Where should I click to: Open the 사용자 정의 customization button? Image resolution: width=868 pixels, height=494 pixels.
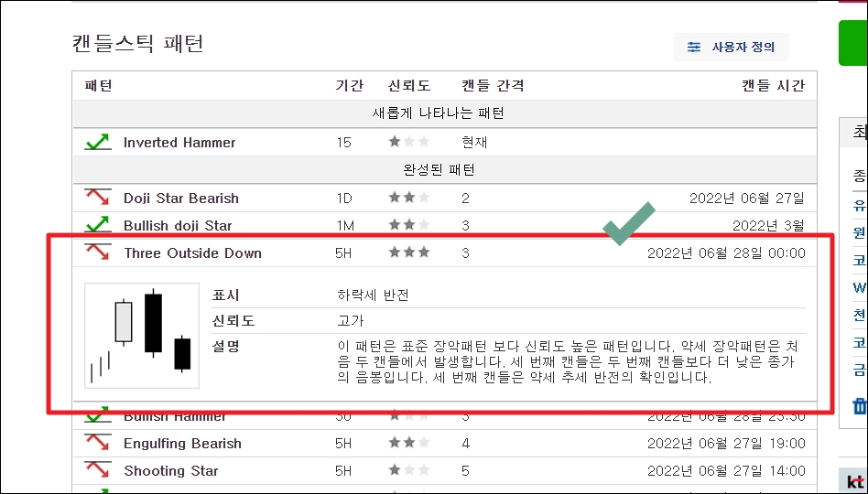(x=732, y=47)
